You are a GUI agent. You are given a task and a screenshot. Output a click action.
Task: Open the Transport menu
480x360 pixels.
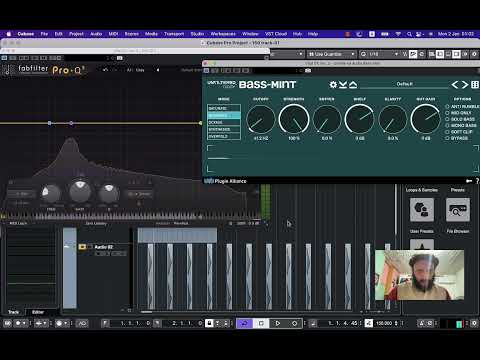174,34
